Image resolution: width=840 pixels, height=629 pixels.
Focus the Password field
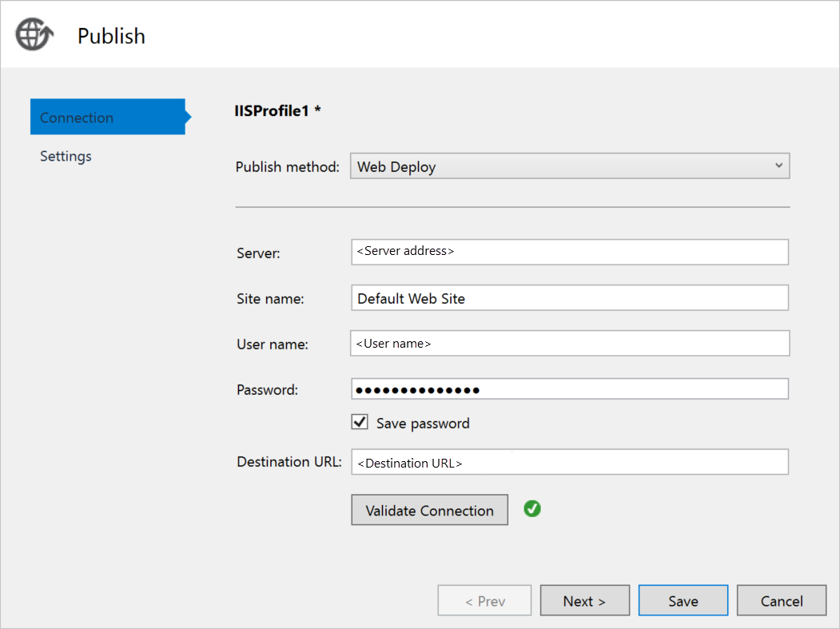pos(569,388)
